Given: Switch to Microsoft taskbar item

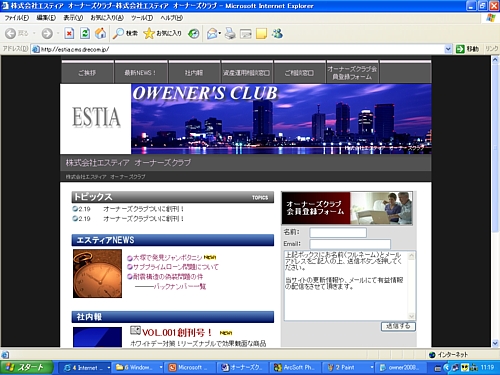Looking at the screenshot, I should pyautogui.click(x=191, y=367).
